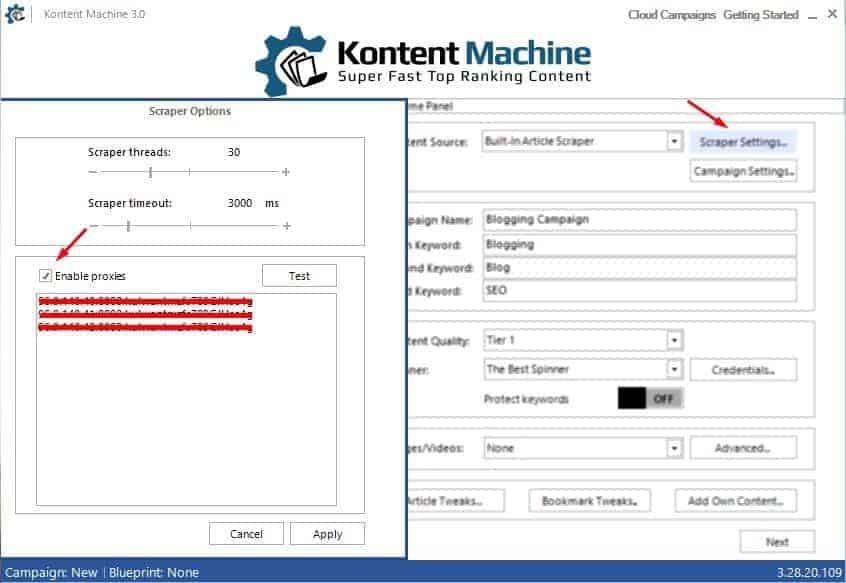Viewport: 846px width, 583px height.
Task: Click the Scraper Options dialog title
Action: click(x=190, y=111)
